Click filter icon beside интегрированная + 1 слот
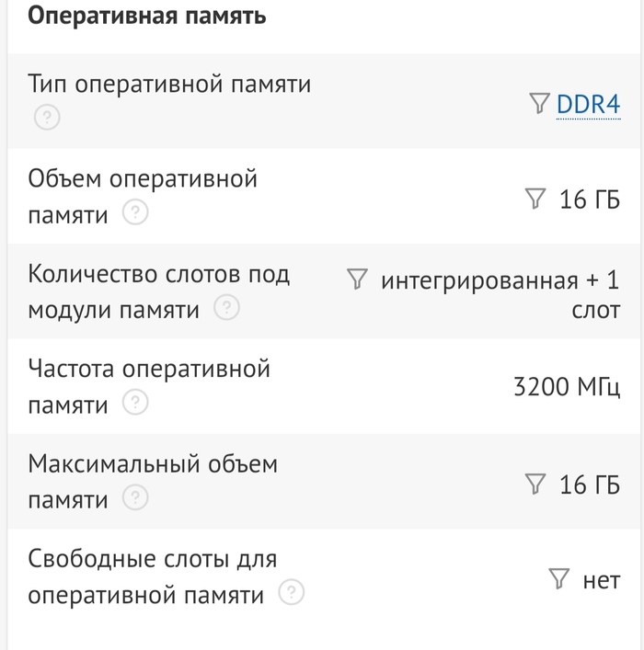This screenshot has height=650, width=644. [x=357, y=279]
